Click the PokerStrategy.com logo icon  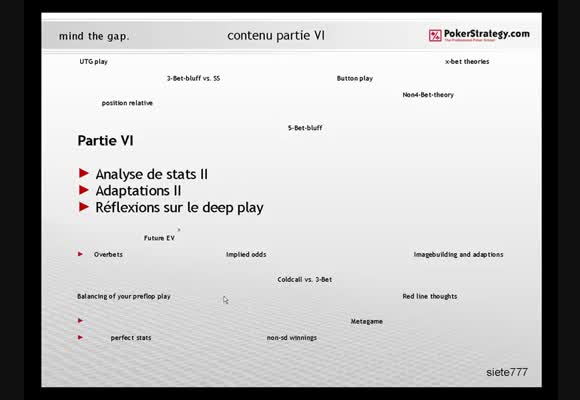(x=435, y=36)
